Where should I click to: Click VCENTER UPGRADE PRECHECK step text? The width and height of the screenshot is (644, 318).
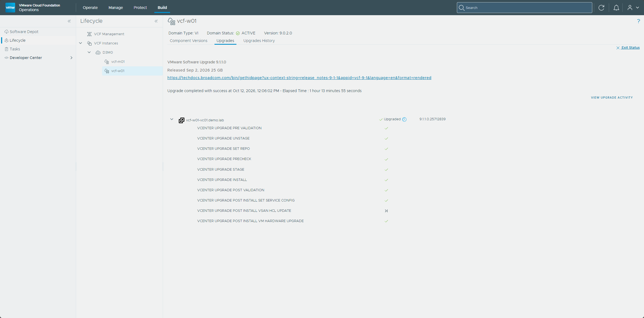[x=224, y=159]
